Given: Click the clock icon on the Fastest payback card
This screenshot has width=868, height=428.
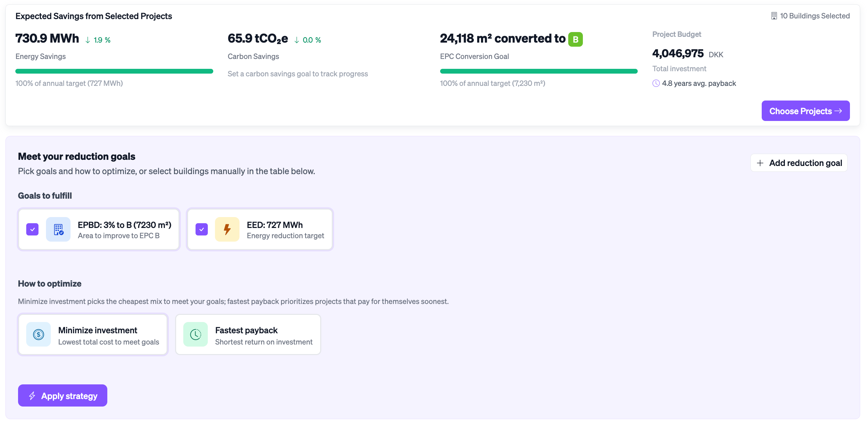Looking at the screenshot, I should click(196, 334).
